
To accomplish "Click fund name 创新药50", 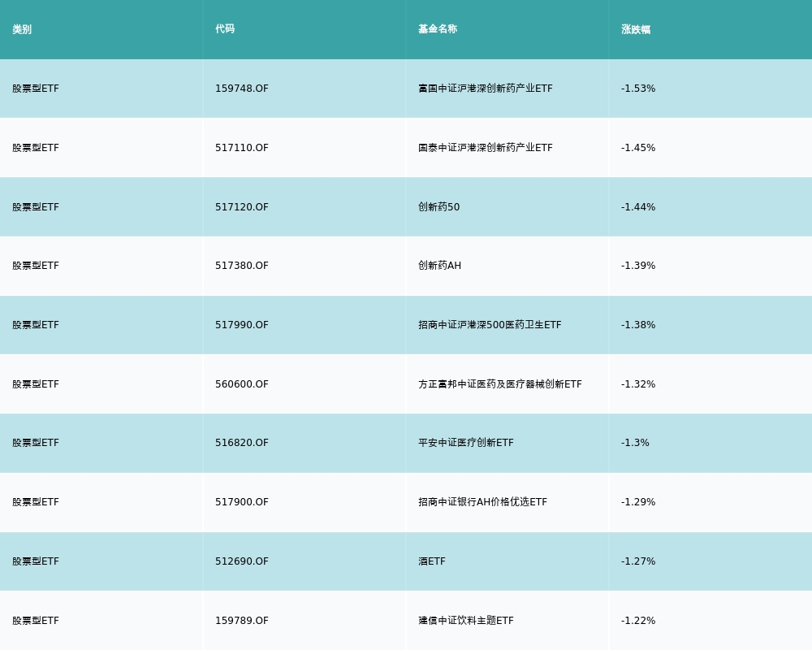I will [x=439, y=207].
